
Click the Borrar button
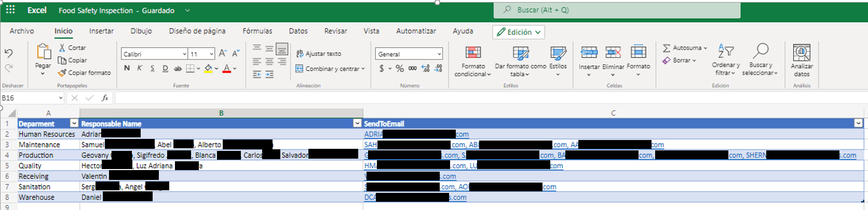point(679,60)
